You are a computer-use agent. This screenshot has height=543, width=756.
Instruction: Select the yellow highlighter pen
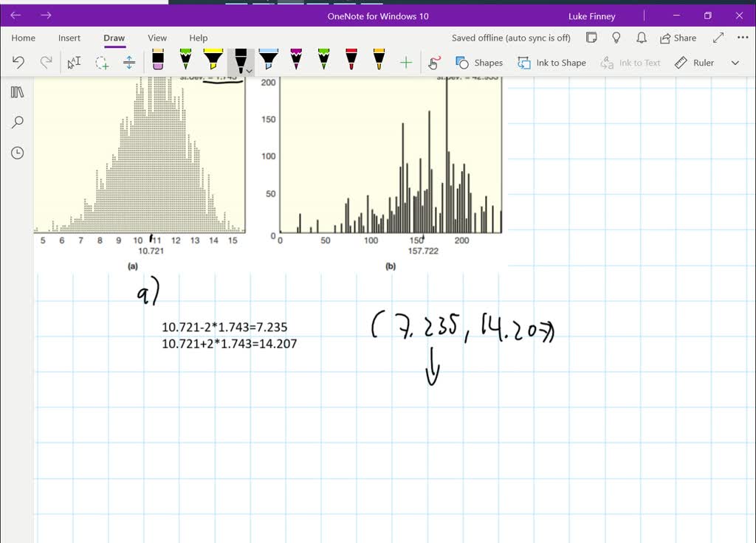click(212, 62)
